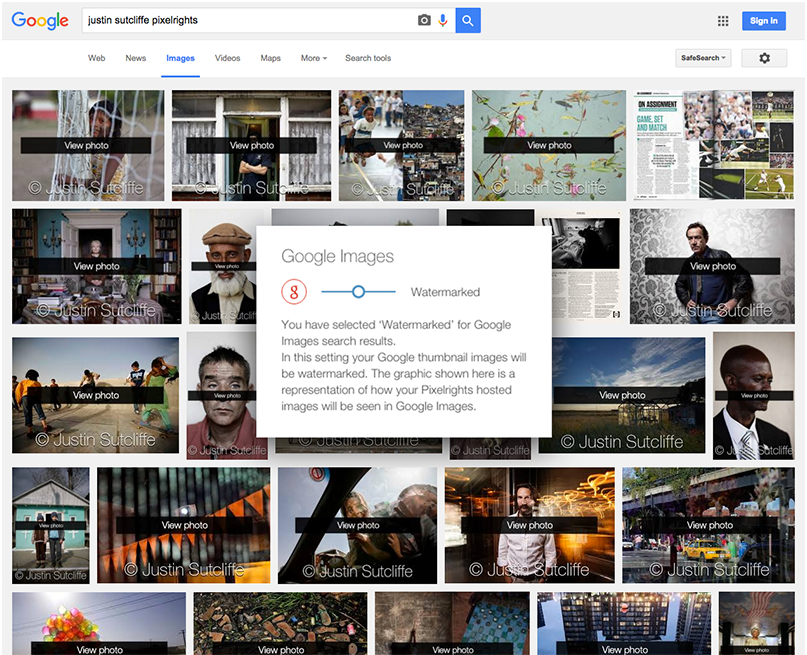Open the yellow taxi street thumbnail

click(x=709, y=525)
